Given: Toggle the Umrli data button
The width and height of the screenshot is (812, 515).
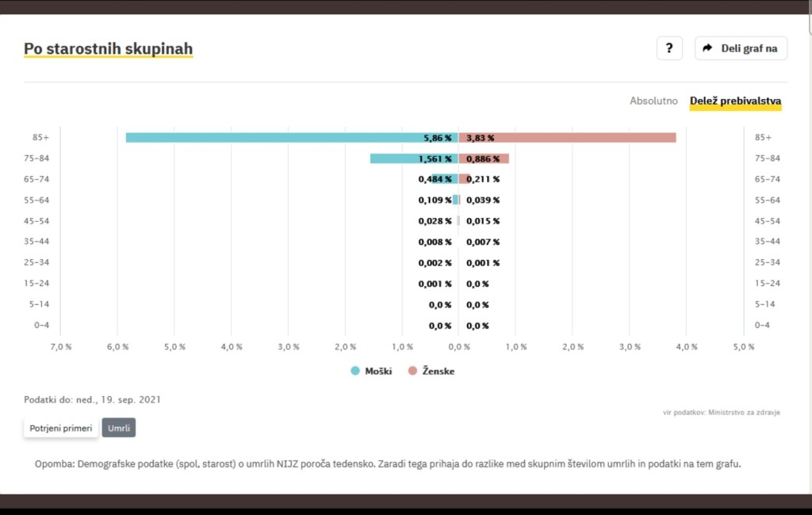Looking at the screenshot, I should (119, 428).
